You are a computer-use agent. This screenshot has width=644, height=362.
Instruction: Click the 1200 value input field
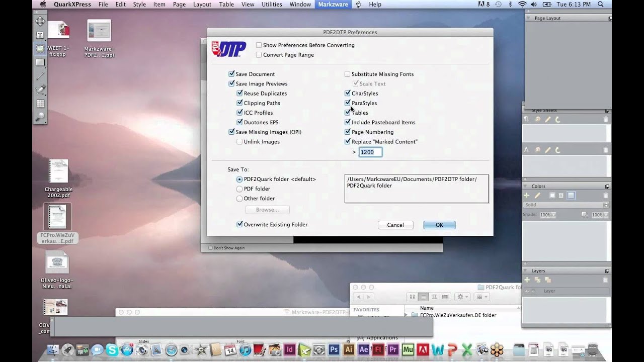tap(370, 152)
